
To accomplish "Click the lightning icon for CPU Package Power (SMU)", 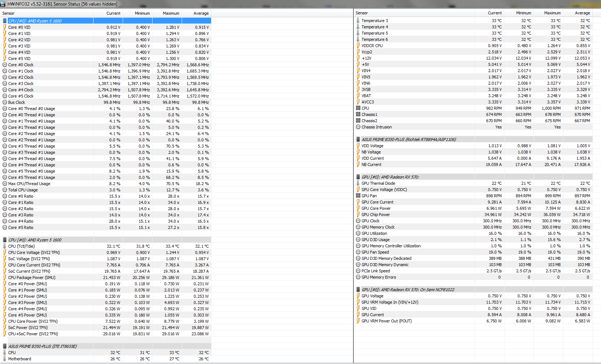I will pos(5,278).
